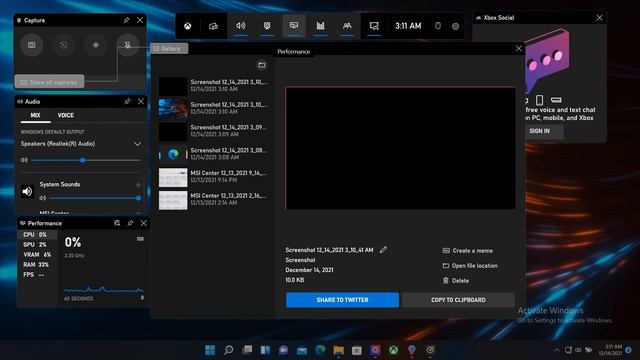Mute the default output speaker icon
This screenshot has width=640, height=360.
click(24, 160)
